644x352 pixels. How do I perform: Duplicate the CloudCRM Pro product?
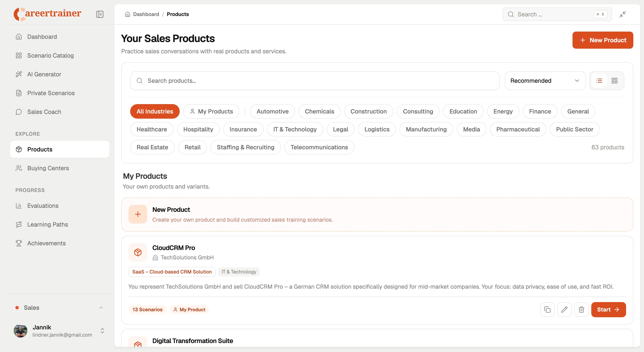click(547, 310)
